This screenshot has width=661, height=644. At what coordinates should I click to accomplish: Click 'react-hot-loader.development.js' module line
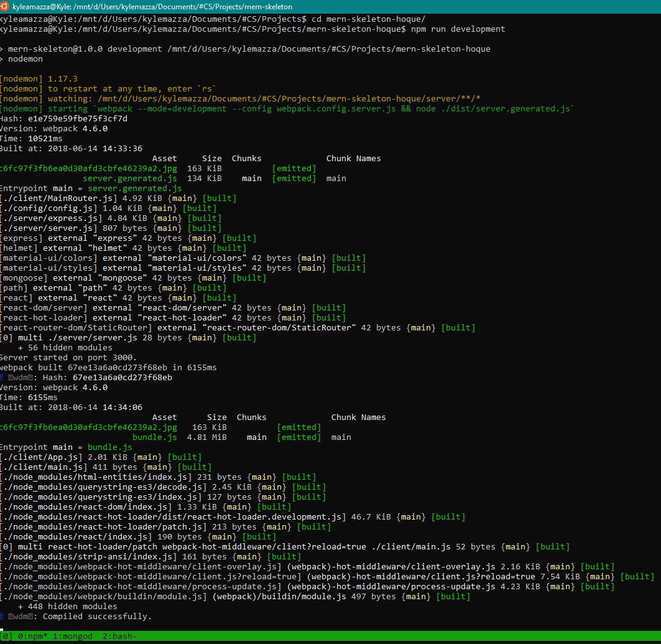coord(233,517)
